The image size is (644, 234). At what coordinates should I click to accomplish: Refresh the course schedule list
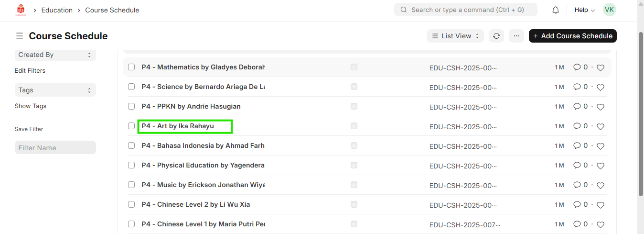[496, 36]
